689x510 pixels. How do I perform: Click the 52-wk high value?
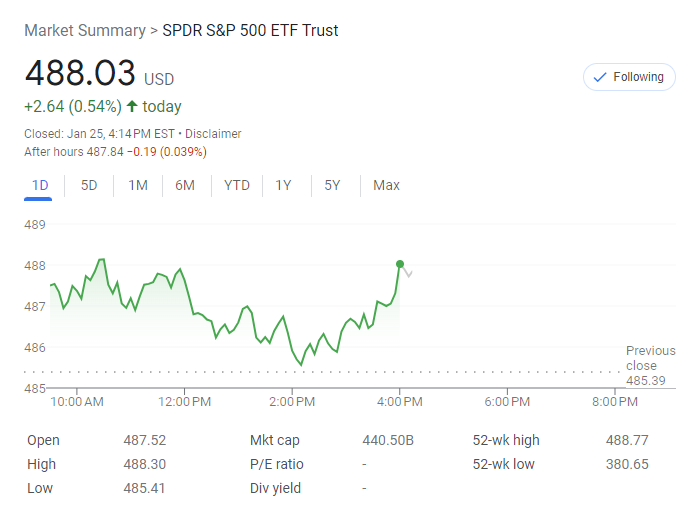627,440
